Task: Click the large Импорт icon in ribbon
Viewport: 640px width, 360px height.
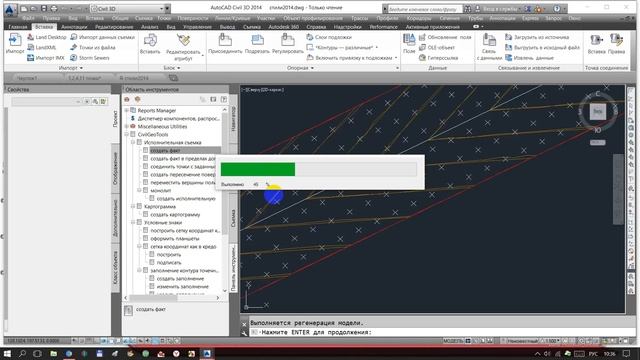Action: 15,44
